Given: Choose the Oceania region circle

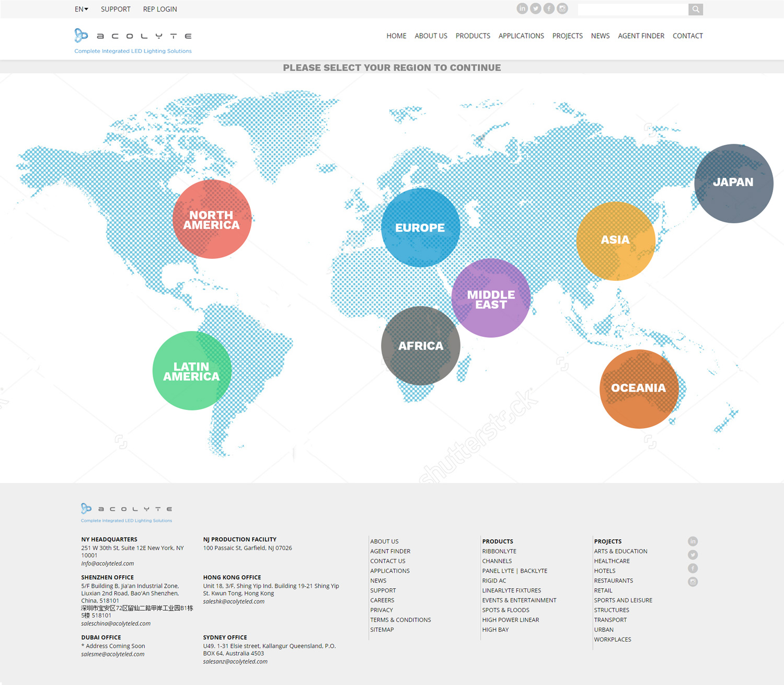Looking at the screenshot, I should pyautogui.click(x=639, y=389).
